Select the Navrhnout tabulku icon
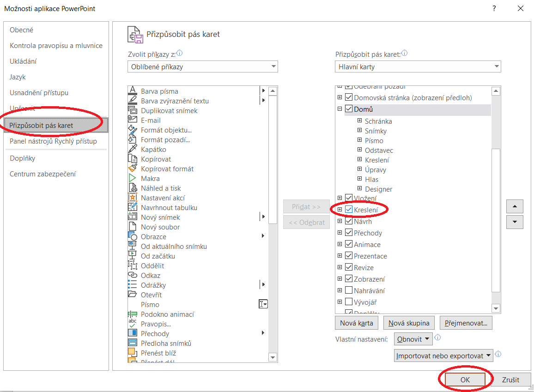The image size is (534, 392). tap(132, 207)
